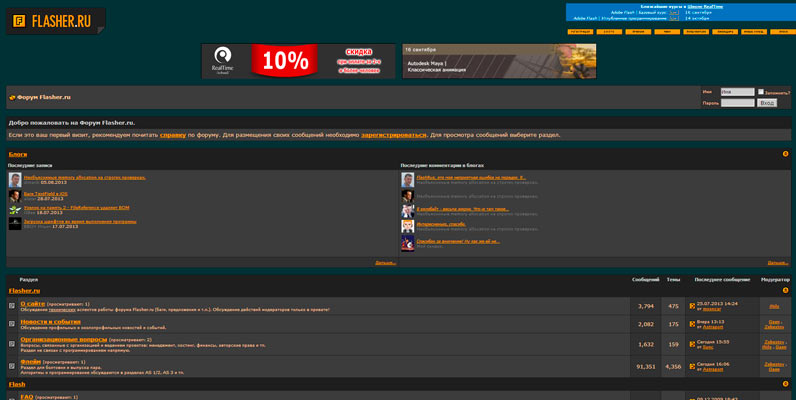Collapse the Блоги section
796x400 pixels.
click(785, 154)
